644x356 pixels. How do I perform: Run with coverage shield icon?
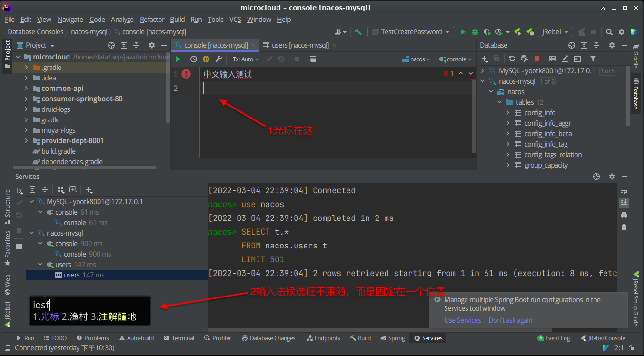(486, 32)
